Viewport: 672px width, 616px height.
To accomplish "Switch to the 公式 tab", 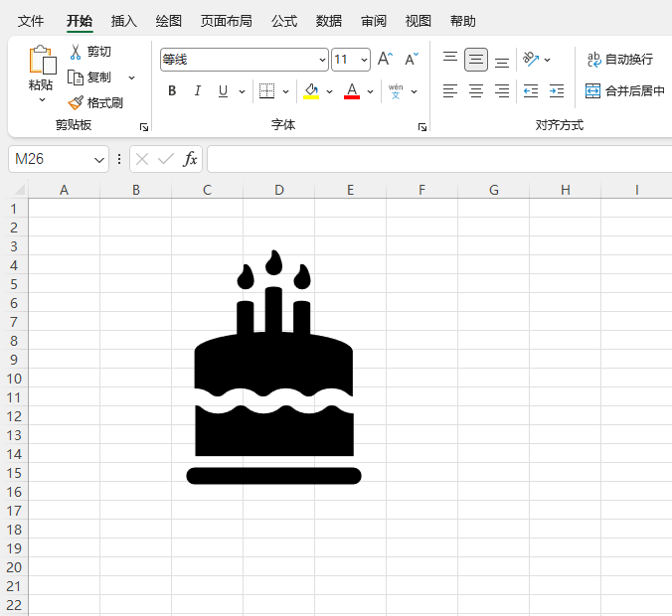I will click(x=284, y=21).
